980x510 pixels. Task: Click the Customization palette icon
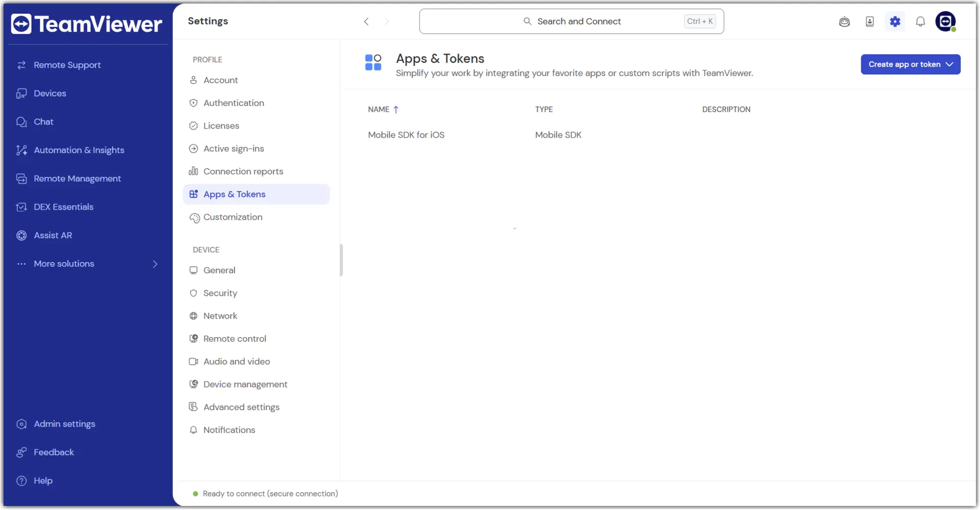194,218
